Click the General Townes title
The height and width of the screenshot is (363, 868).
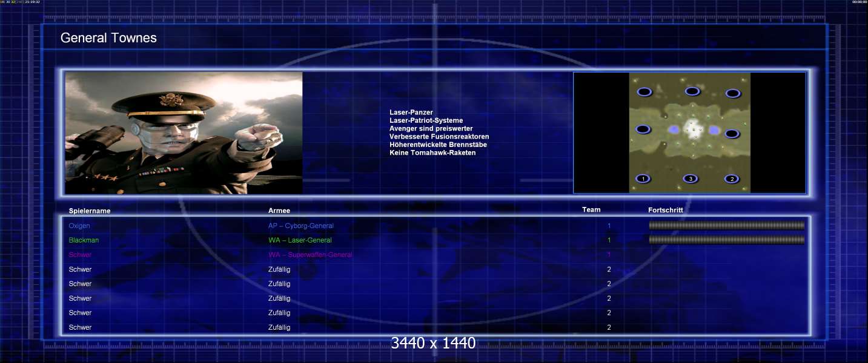click(108, 38)
